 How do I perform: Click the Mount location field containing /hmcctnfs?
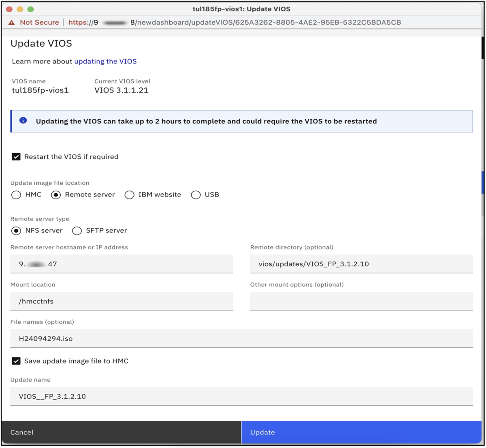pyautogui.click(x=122, y=301)
